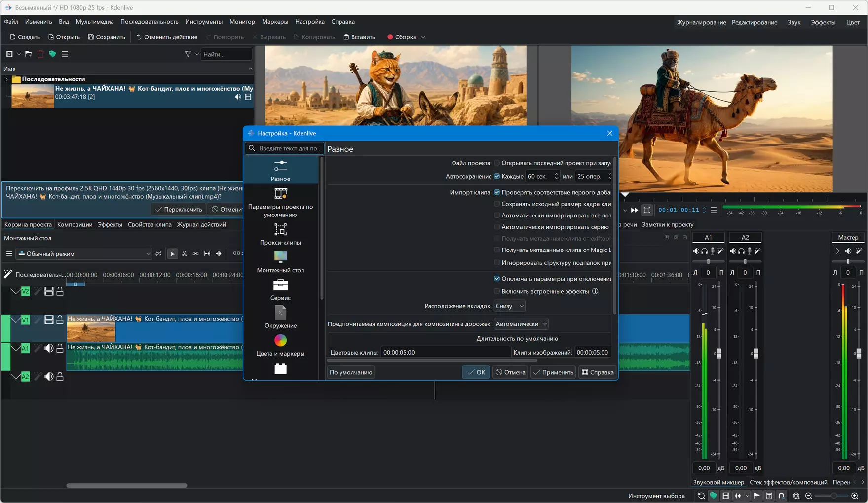Open Прокси-клипы settings page in dialog sidebar
The image size is (868, 503).
coord(280,234)
